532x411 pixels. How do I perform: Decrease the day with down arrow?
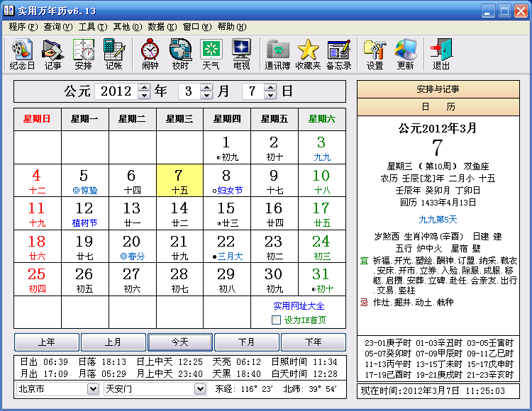[x=270, y=95]
